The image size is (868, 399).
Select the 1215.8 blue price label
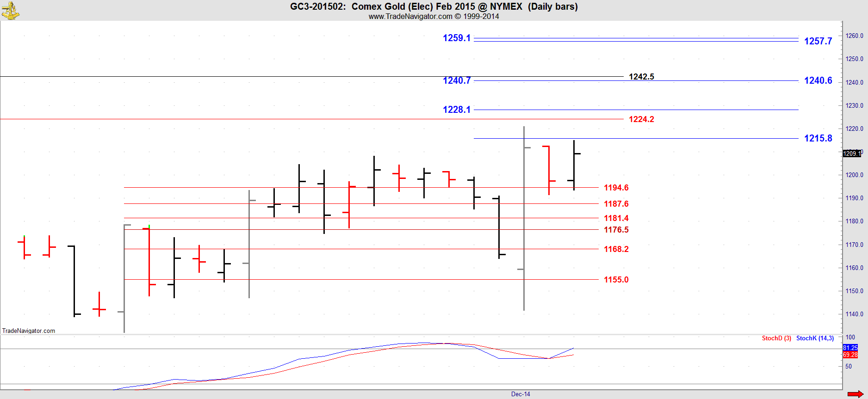(818, 138)
